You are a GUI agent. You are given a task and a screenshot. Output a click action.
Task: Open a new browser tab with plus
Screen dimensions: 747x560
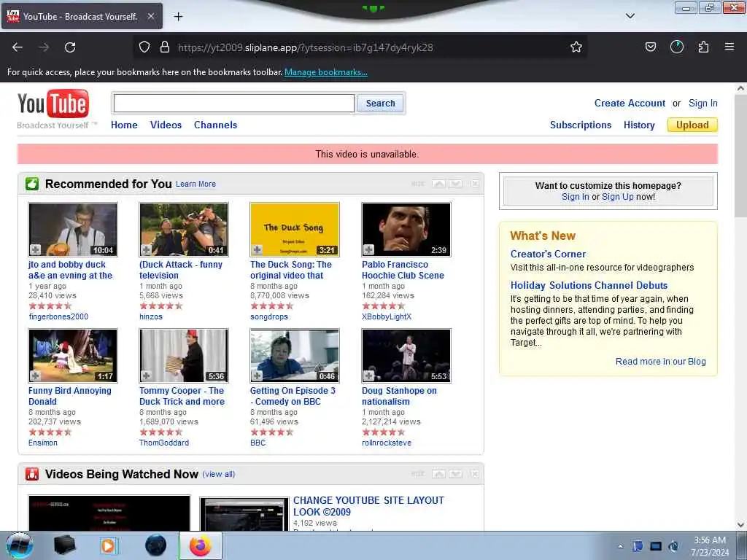click(178, 17)
